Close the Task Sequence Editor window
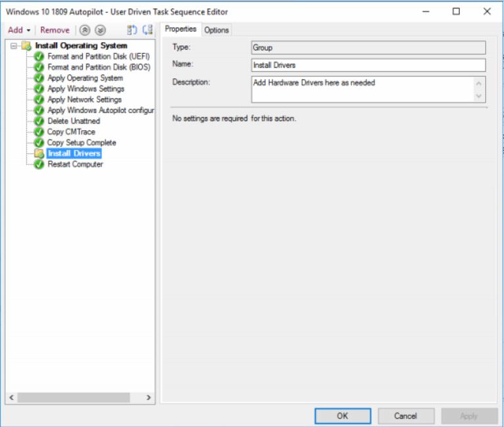Viewport: 504px width, 427px height. 488,12
